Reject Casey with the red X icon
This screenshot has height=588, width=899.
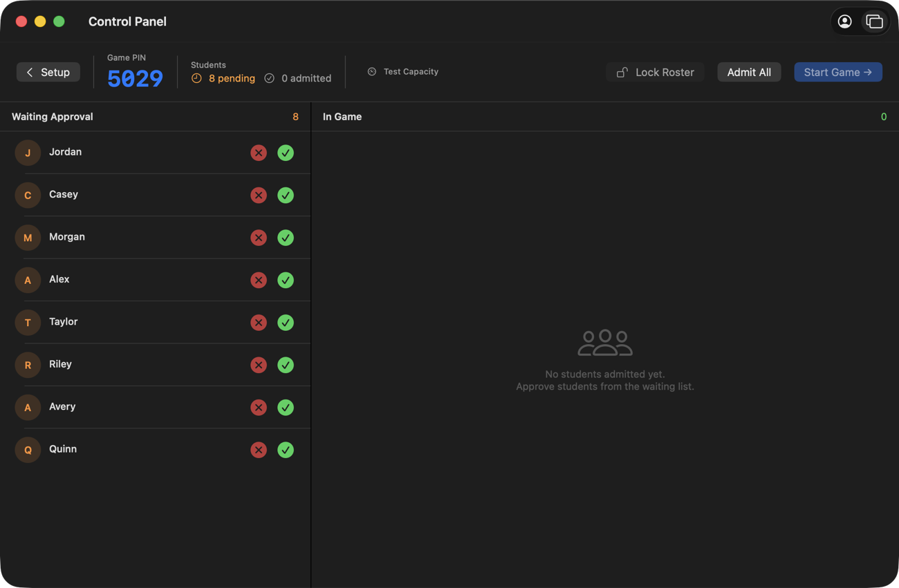(259, 196)
